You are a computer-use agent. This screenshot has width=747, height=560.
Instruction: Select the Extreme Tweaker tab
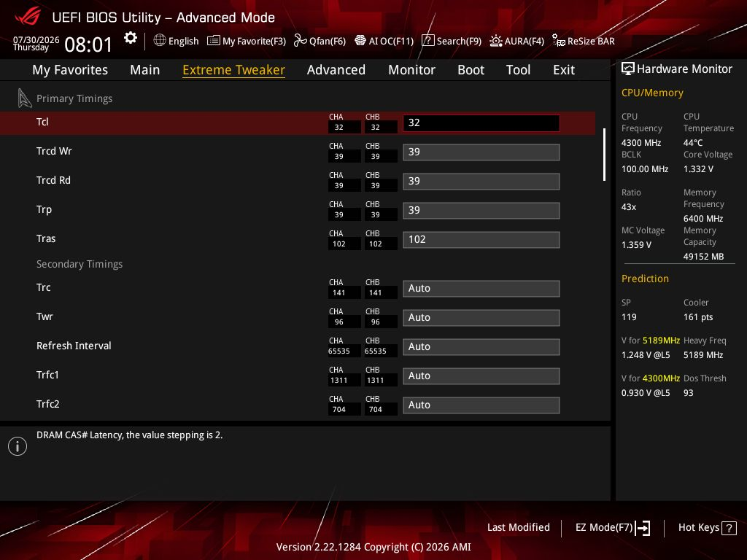point(233,70)
